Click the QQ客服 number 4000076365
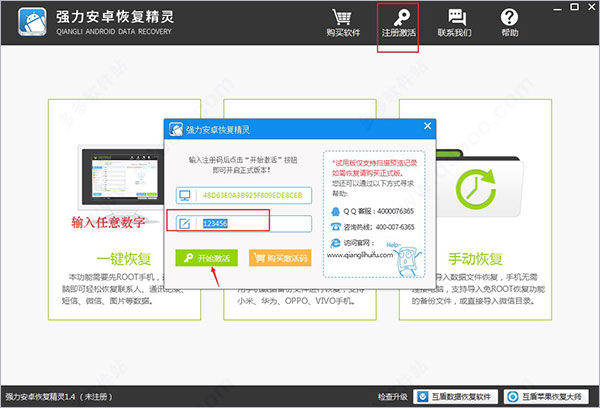Viewport: 600px width, 408px height. click(396, 211)
